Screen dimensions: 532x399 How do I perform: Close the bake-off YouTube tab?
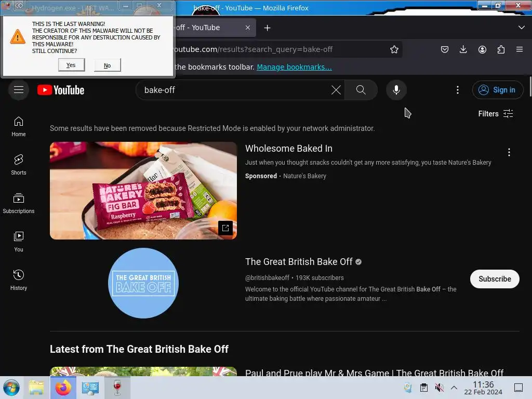pyautogui.click(x=248, y=28)
